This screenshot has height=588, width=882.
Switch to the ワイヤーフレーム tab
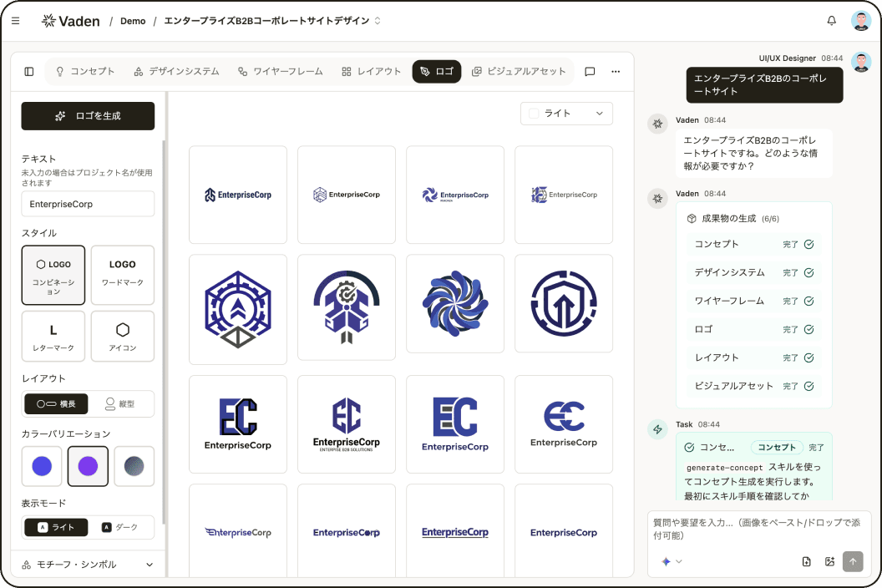point(282,72)
